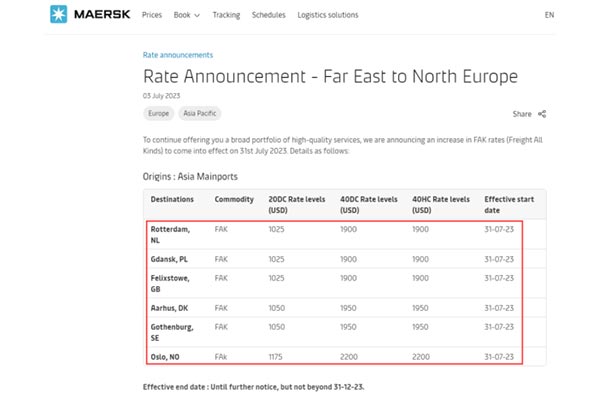The width and height of the screenshot is (600, 400).
Task: Open the Prices menu item
Action: tap(152, 15)
